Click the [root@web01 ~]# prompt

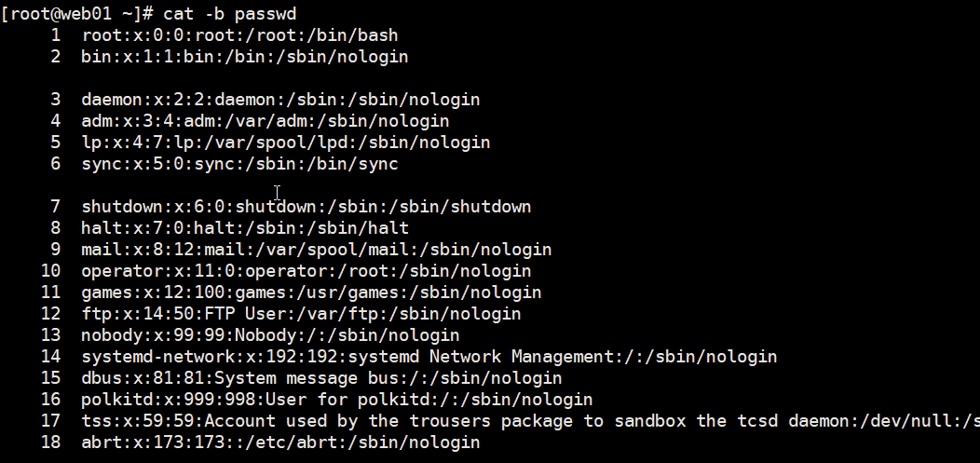[77, 14]
